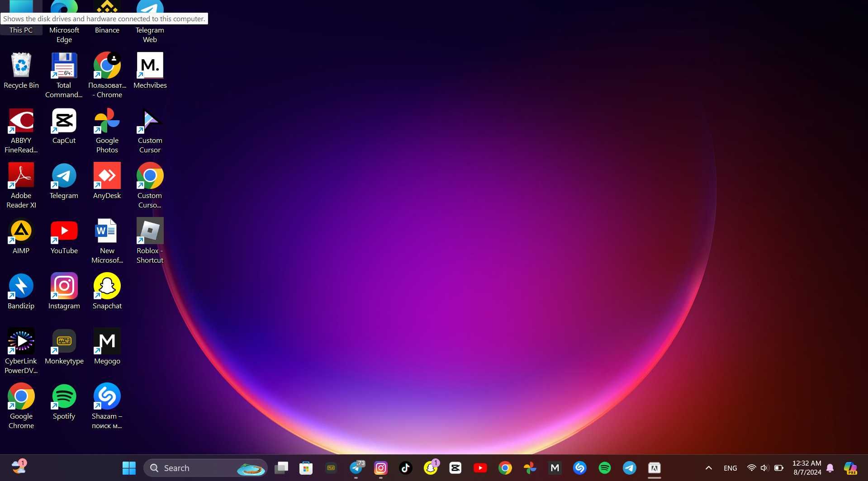Select the ABBYY FineReader desktop shortcut
Screen dimensions: 868x481
pyautogui.click(x=21, y=130)
